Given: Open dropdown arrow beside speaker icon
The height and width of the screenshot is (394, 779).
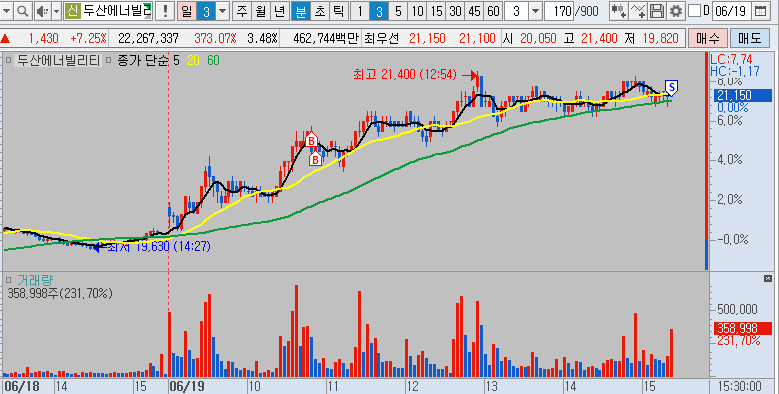Looking at the screenshot, I should [x=56, y=11].
